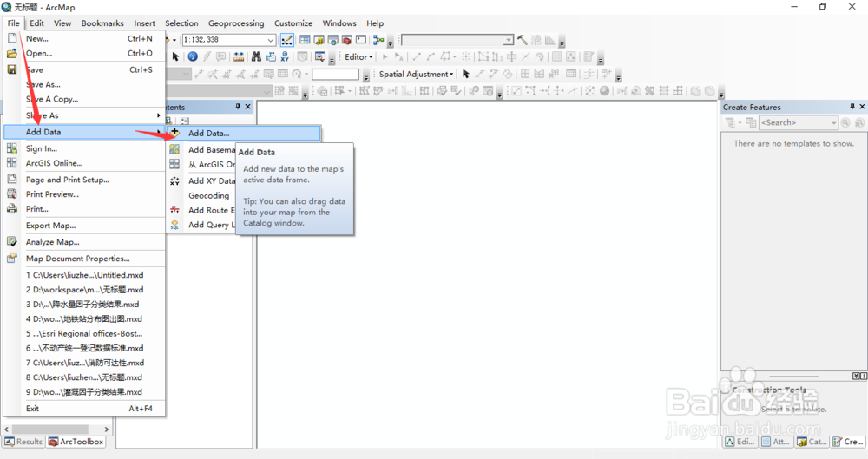Open the Customize menu
The width and height of the screenshot is (868, 459).
point(293,23)
